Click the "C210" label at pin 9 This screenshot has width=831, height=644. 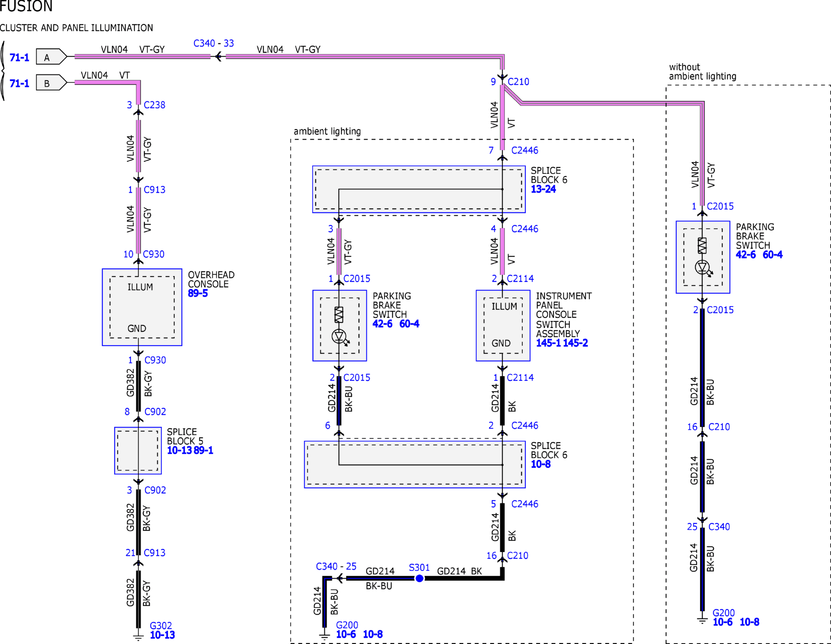[518, 82]
